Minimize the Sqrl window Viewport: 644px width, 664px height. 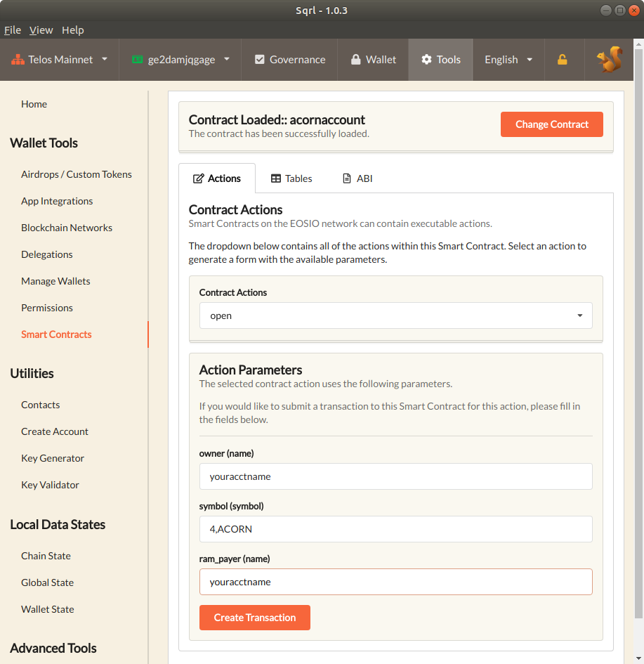click(606, 11)
